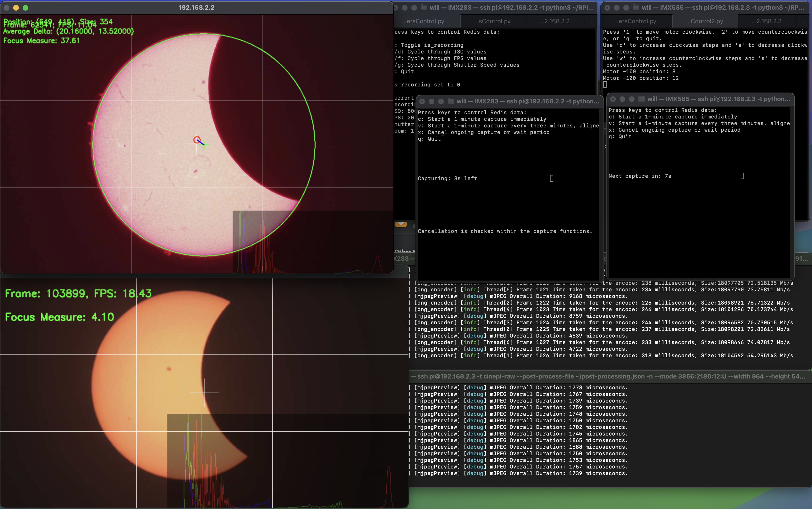
Task: Click 'Motor -100 position: 8' line
Action: [x=639, y=71]
